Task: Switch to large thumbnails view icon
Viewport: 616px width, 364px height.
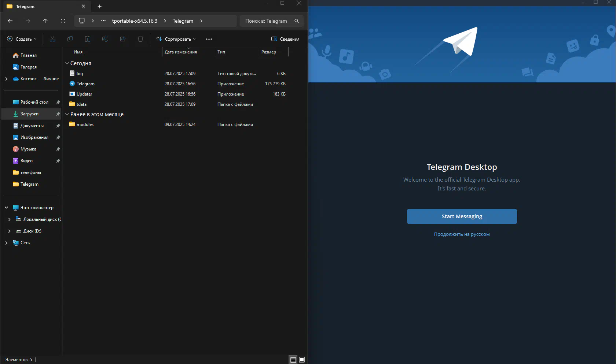Action: (302, 360)
